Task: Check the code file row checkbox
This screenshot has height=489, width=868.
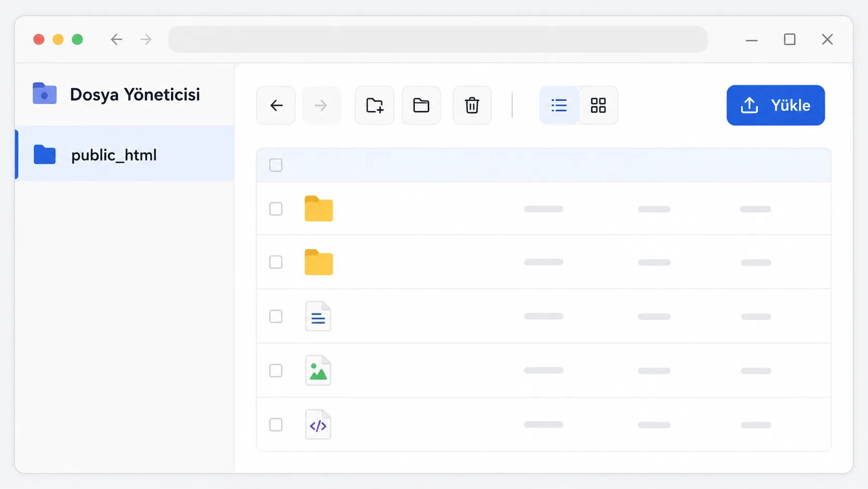Action: 276,425
